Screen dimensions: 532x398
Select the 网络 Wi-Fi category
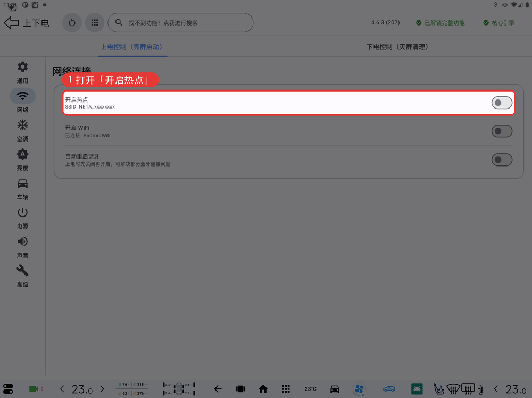[23, 101]
